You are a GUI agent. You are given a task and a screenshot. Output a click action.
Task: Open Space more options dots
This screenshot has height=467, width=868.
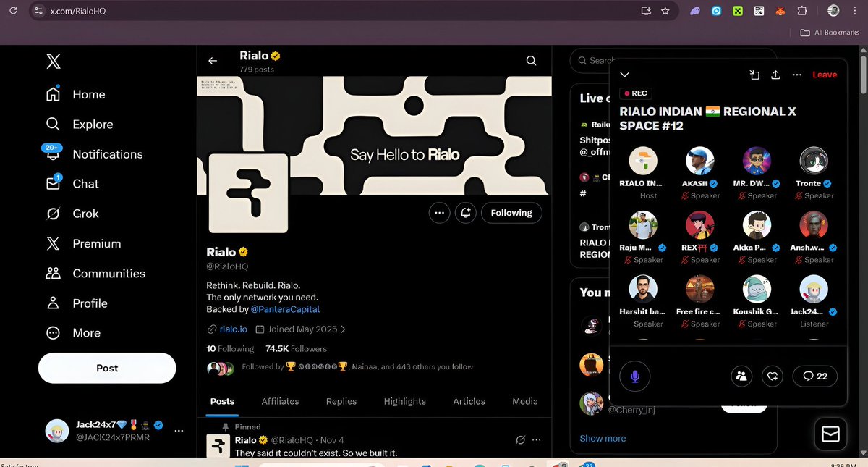click(x=796, y=75)
